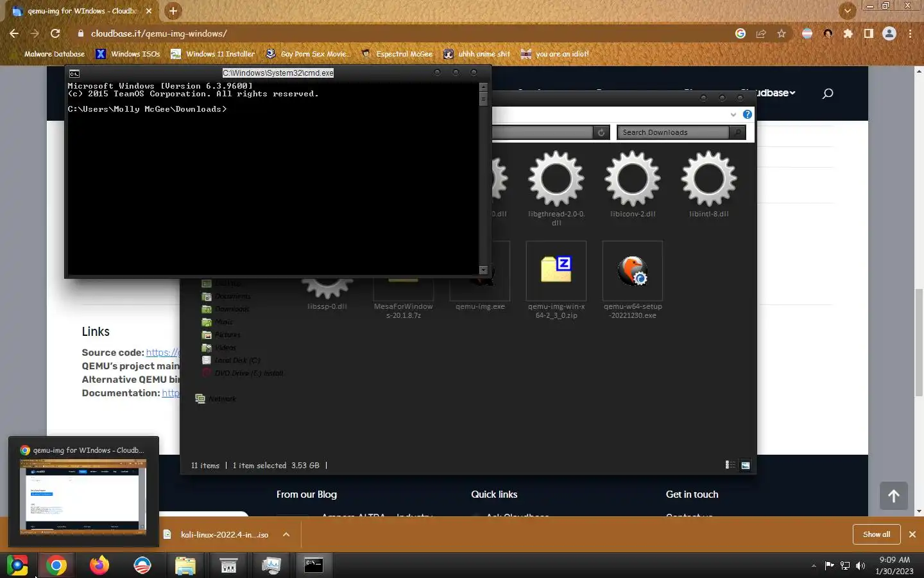Open the Windows 11 Installer bookmark
This screenshot has width=924, height=578.
point(212,54)
